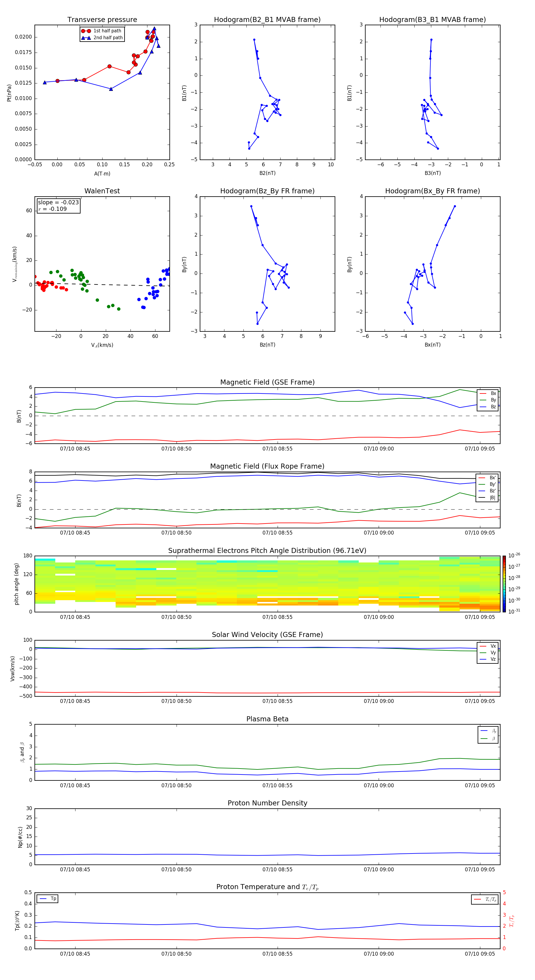Click the 'B3(nT)' x-axis label
The width and height of the screenshot is (535, 980).
coord(432,173)
